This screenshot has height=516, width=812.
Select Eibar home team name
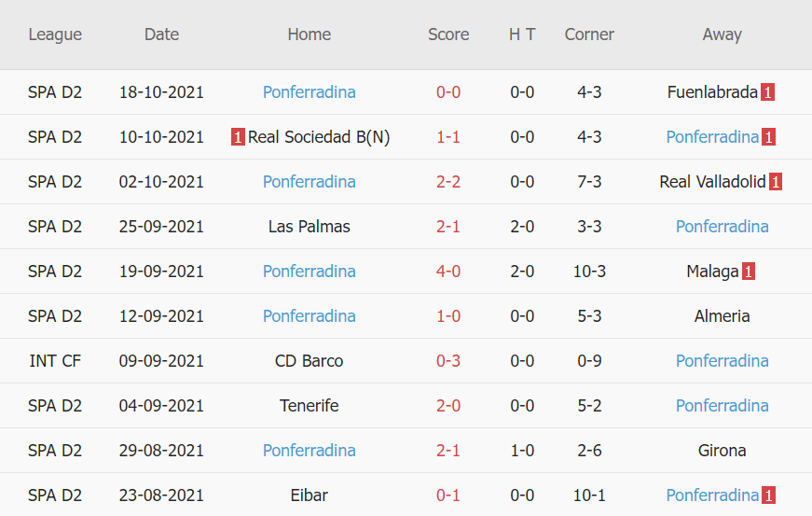(x=309, y=495)
